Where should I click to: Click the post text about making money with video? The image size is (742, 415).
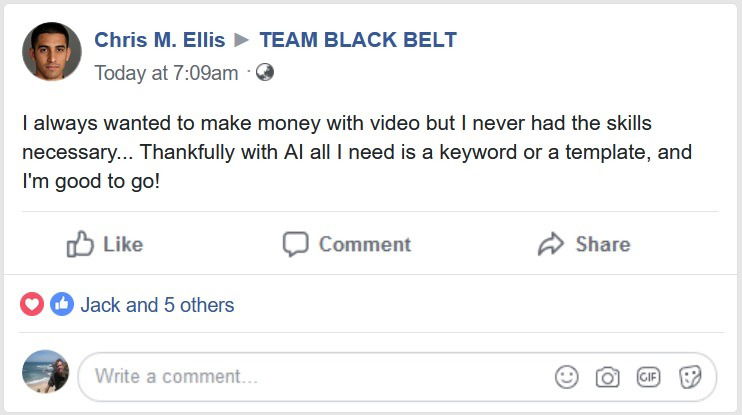pos(358,153)
